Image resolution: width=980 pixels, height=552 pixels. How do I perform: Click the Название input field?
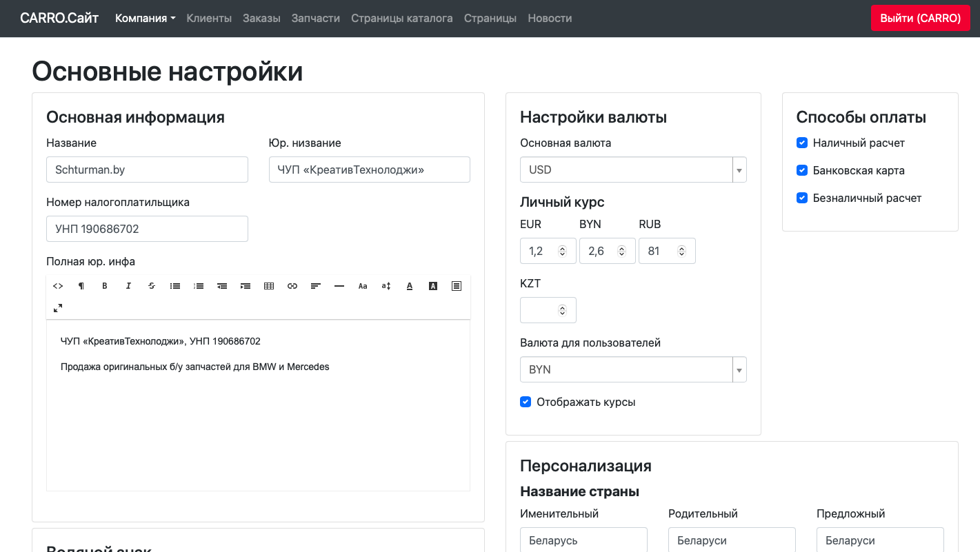[147, 170]
